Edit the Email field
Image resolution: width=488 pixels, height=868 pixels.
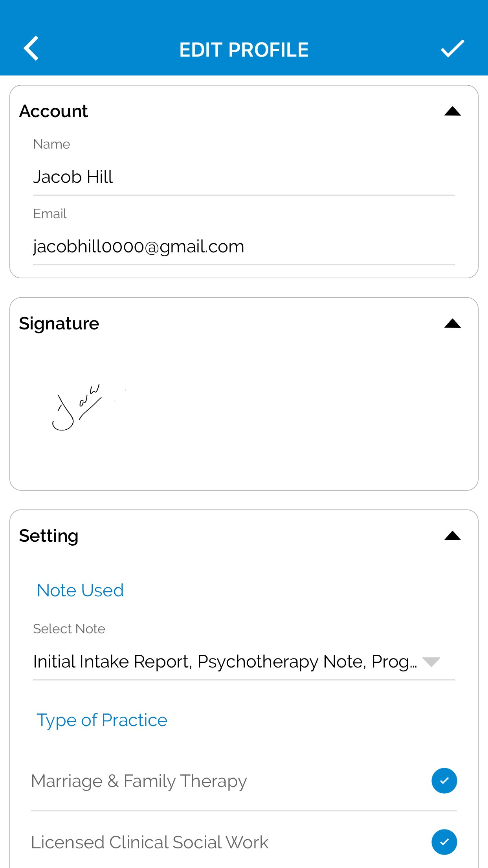pos(244,247)
